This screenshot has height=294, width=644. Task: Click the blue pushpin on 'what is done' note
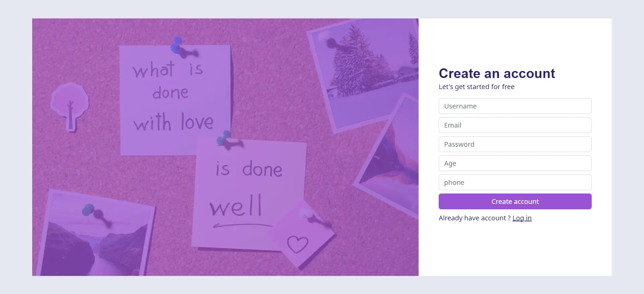[x=177, y=46]
